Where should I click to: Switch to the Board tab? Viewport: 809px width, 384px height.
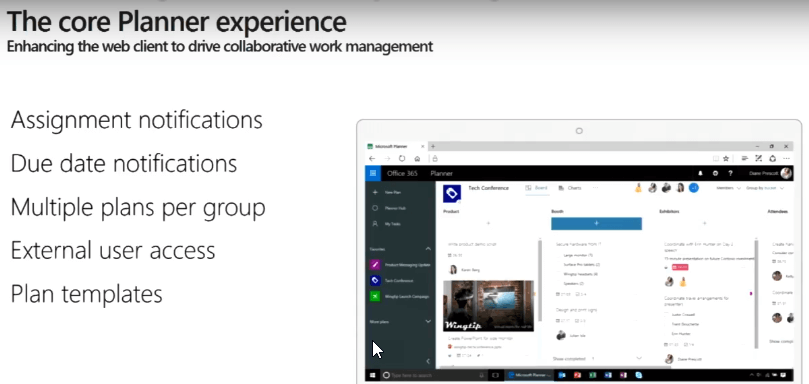click(x=537, y=188)
